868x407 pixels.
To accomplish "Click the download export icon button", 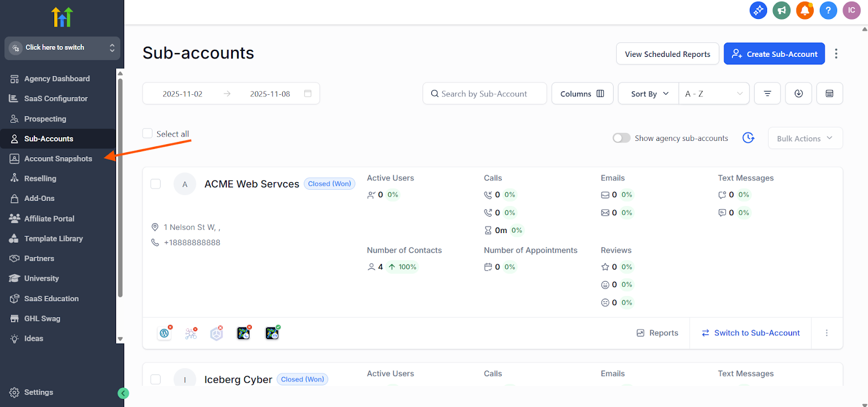I will (x=799, y=94).
